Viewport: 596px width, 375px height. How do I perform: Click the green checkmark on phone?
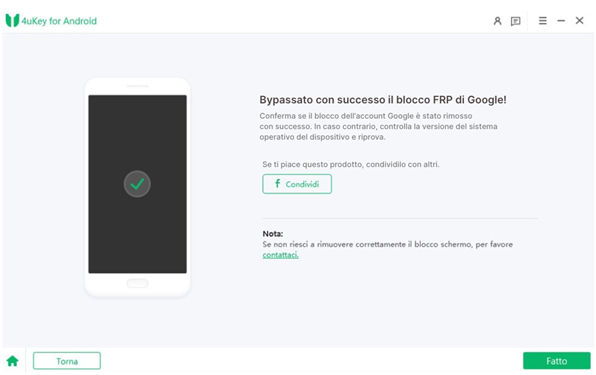tap(137, 184)
